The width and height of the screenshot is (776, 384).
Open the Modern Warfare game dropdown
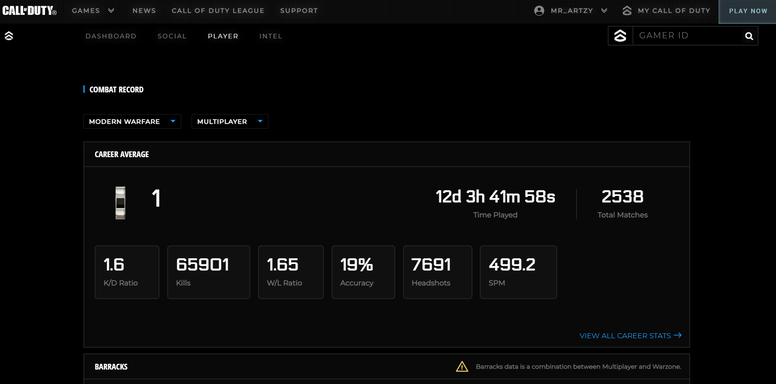coord(132,122)
